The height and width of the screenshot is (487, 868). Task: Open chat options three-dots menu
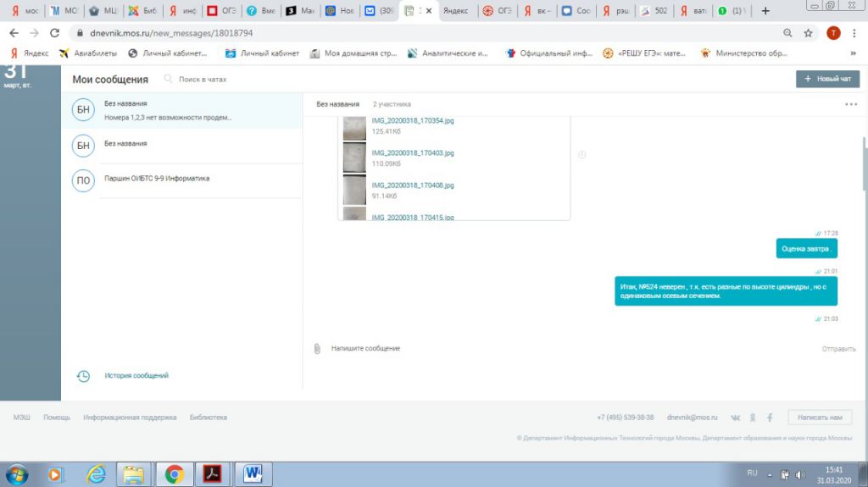pos(851,104)
